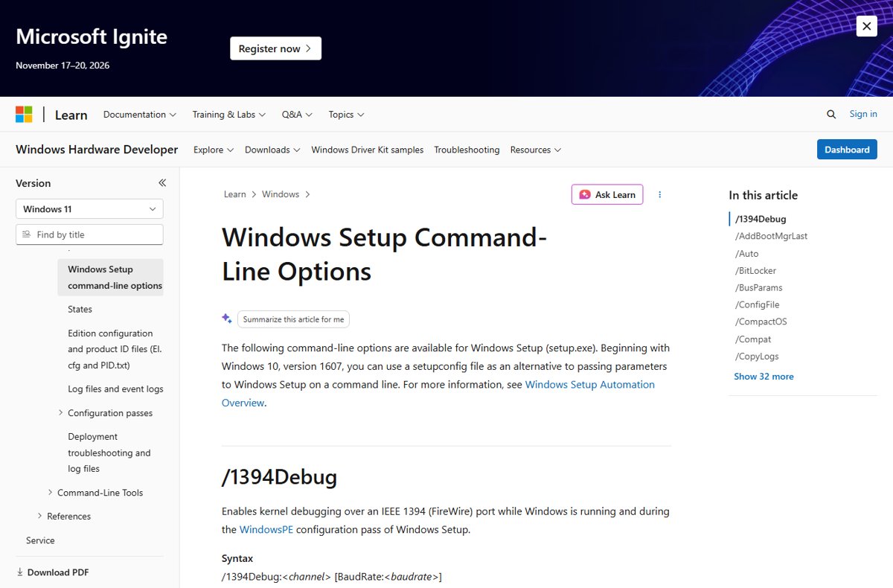The width and height of the screenshot is (893, 588).
Task: Expand Command-Line Tools tree node
Action: [x=50, y=492]
